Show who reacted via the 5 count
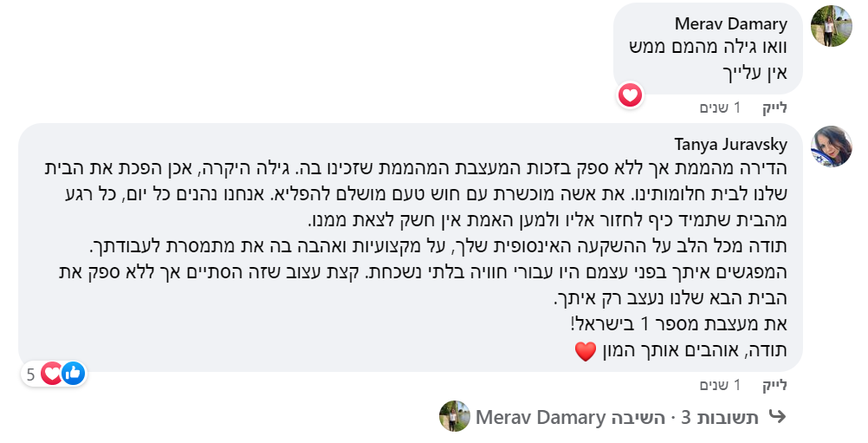The height and width of the screenshot is (443, 868). pyautogui.click(x=31, y=375)
